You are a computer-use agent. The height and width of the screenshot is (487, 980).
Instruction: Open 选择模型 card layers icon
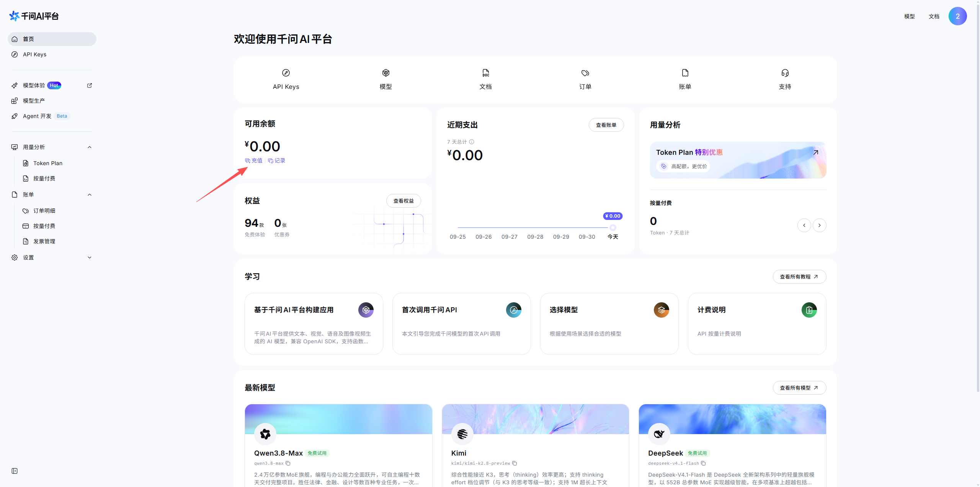coord(661,310)
